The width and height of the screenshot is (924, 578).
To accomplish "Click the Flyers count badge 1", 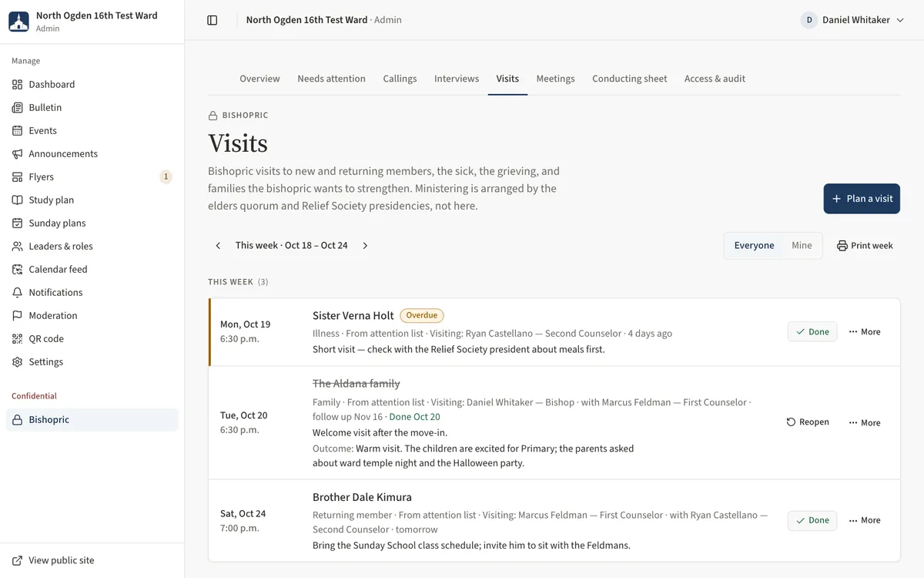I will click(x=166, y=176).
